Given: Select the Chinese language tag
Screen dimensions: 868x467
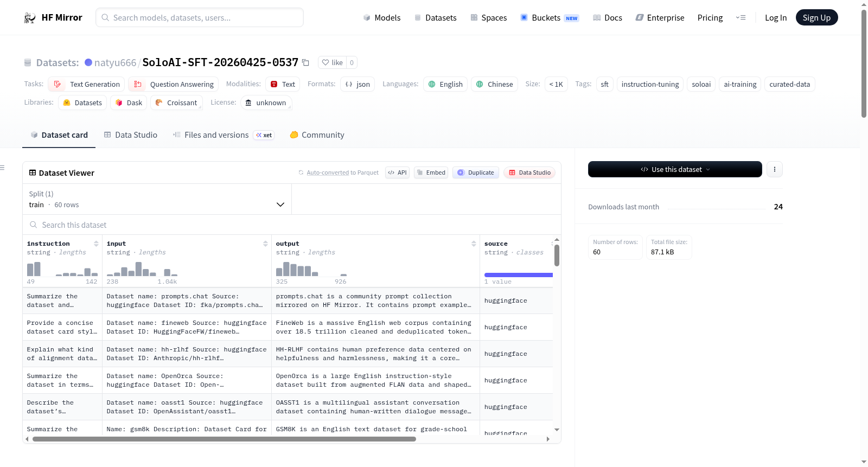Looking at the screenshot, I should click(494, 84).
